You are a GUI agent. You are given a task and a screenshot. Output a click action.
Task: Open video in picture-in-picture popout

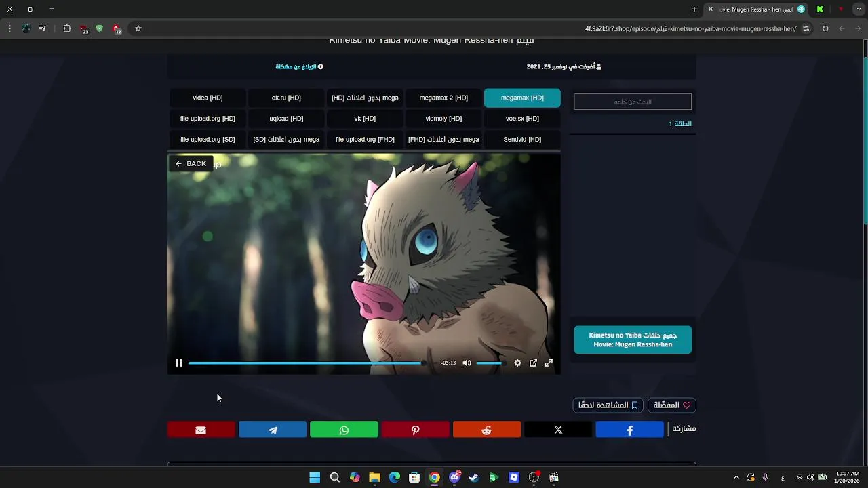click(533, 363)
